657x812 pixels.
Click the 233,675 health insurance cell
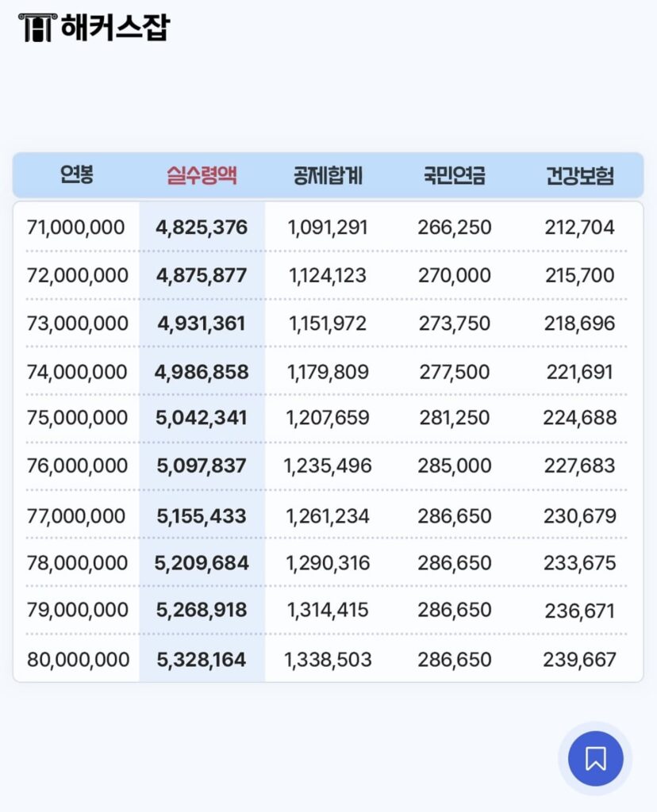579,563
